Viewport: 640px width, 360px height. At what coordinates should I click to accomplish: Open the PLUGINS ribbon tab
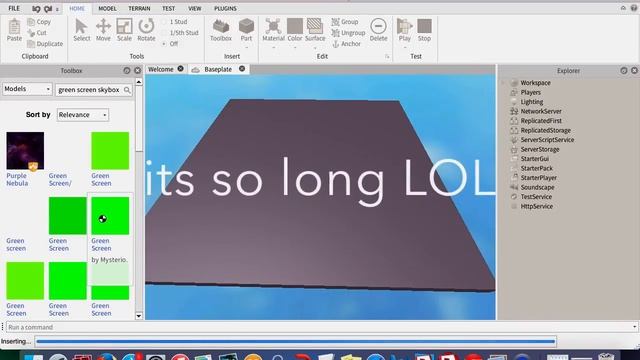[x=225, y=8]
